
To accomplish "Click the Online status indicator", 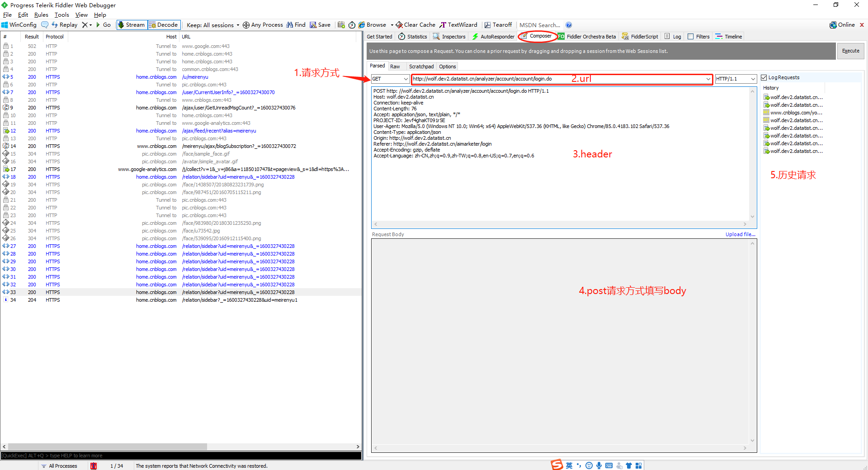I will [x=842, y=25].
